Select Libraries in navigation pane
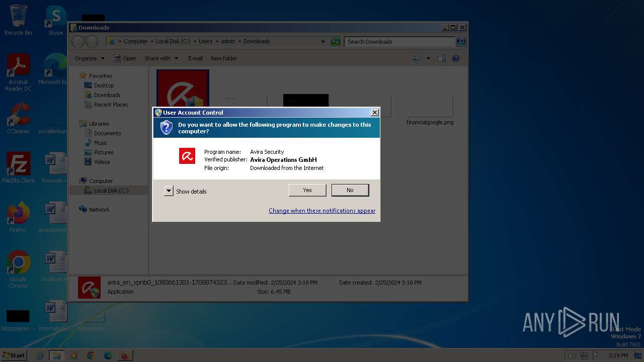644x362 pixels. pos(99,124)
